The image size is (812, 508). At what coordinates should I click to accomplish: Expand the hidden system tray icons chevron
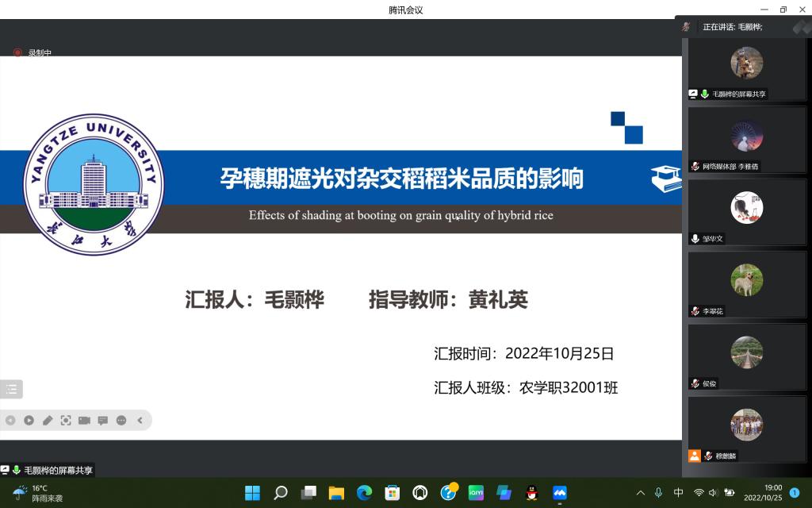[641, 493]
